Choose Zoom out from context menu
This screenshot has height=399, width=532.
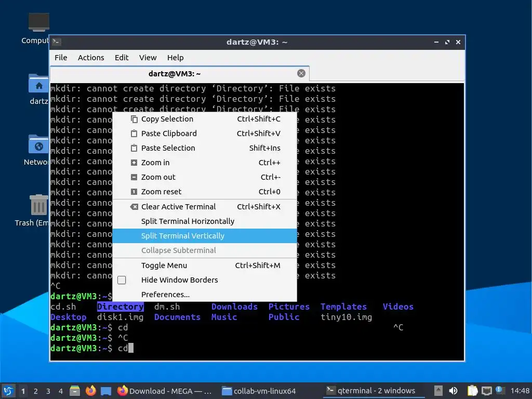[x=205, y=178]
